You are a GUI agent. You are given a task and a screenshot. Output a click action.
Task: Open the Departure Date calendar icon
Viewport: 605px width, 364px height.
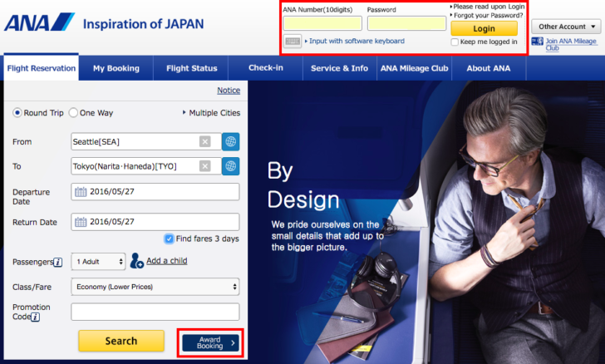coord(81,192)
